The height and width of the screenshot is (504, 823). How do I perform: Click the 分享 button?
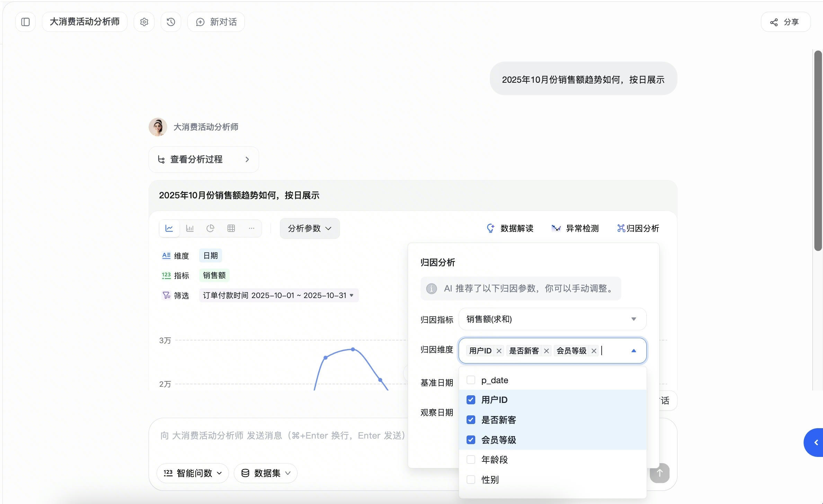785,22
